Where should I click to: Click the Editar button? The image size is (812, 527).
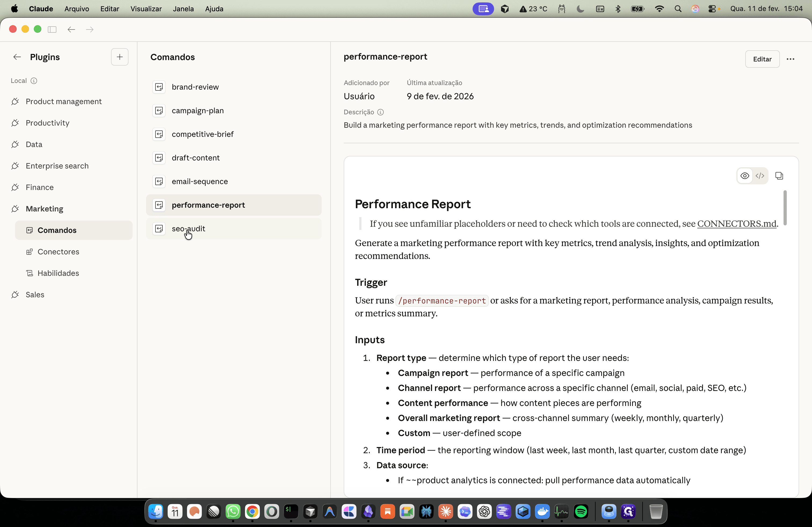(762, 59)
